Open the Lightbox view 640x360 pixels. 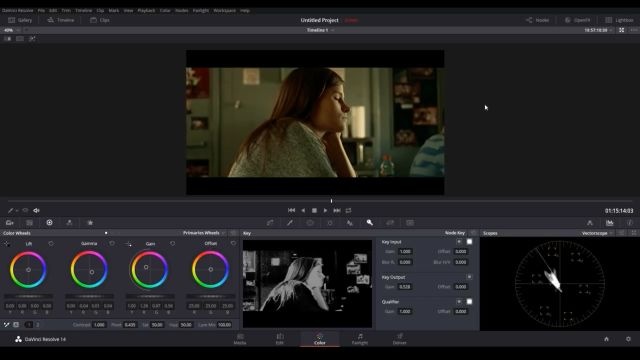pos(620,20)
